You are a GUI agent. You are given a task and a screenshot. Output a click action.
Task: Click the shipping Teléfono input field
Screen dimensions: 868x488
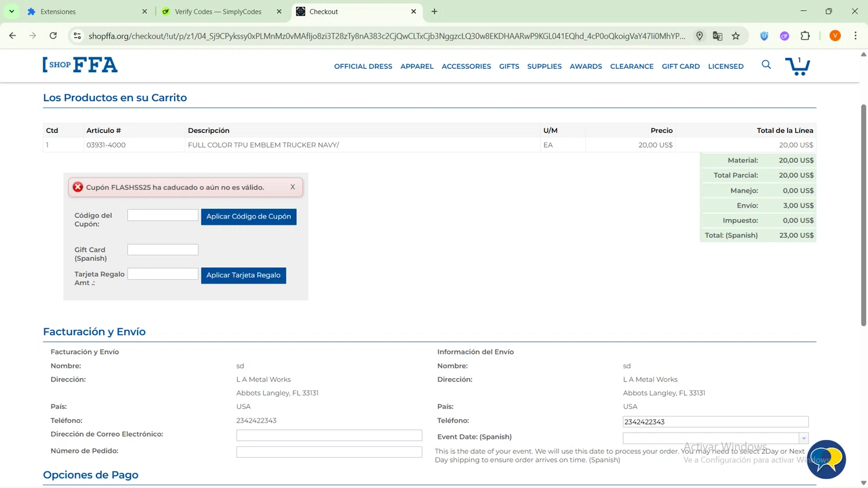point(715,422)
